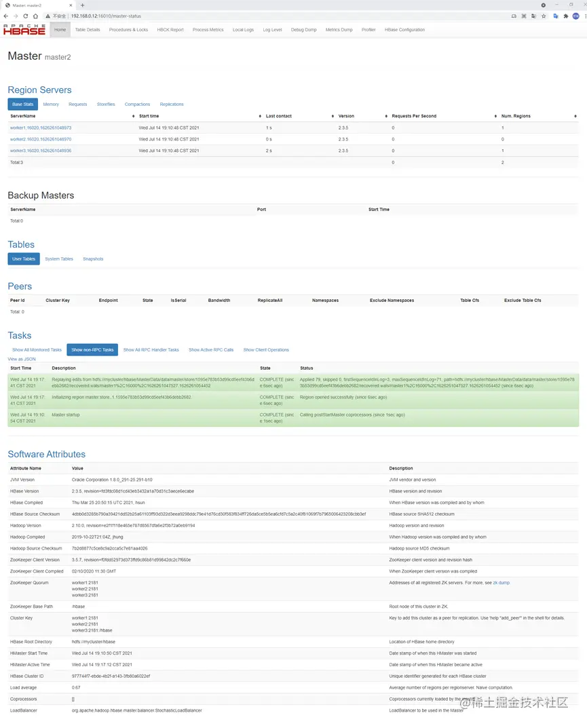
Task: Switch to the Compactions tab
Action: pyautogui.click(x=137, y=104)
